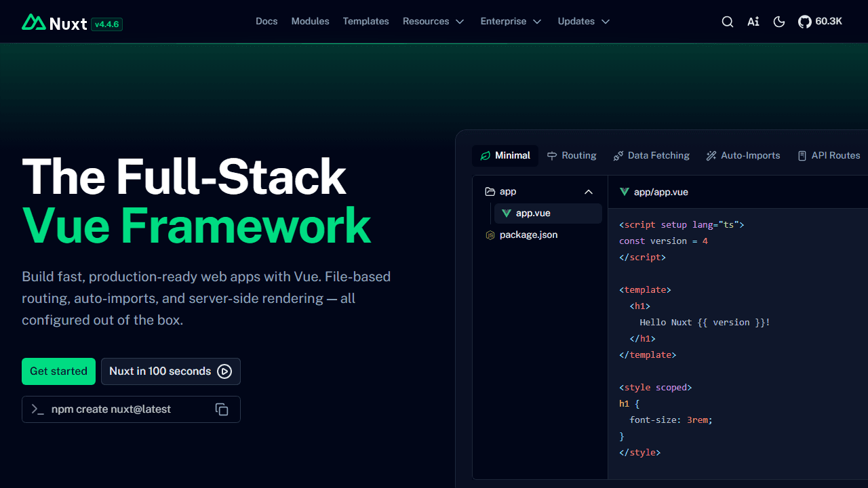Click the 'Hello Nuxt {{ version }}!' code line

(x=705, y=323)
